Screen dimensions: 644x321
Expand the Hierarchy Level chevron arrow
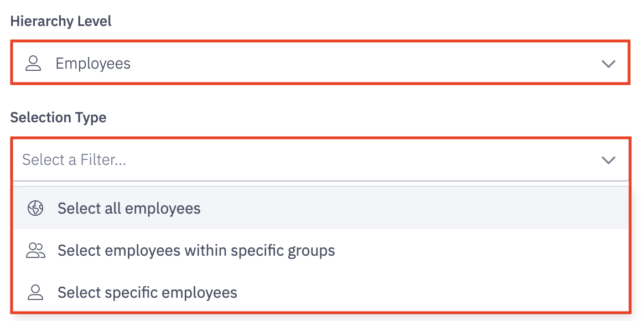pos(608,64)
